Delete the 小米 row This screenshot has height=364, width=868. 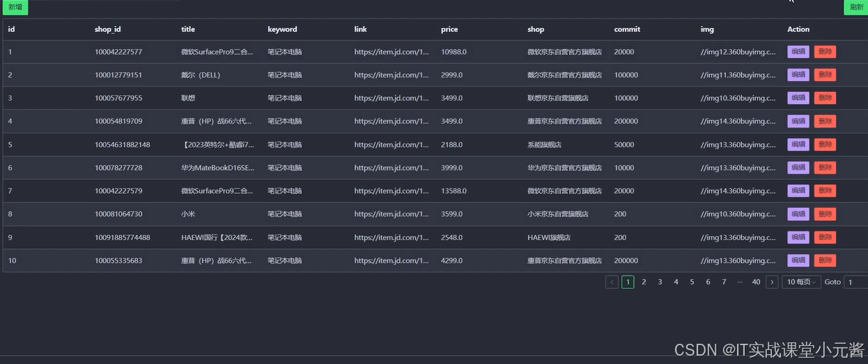825,214
